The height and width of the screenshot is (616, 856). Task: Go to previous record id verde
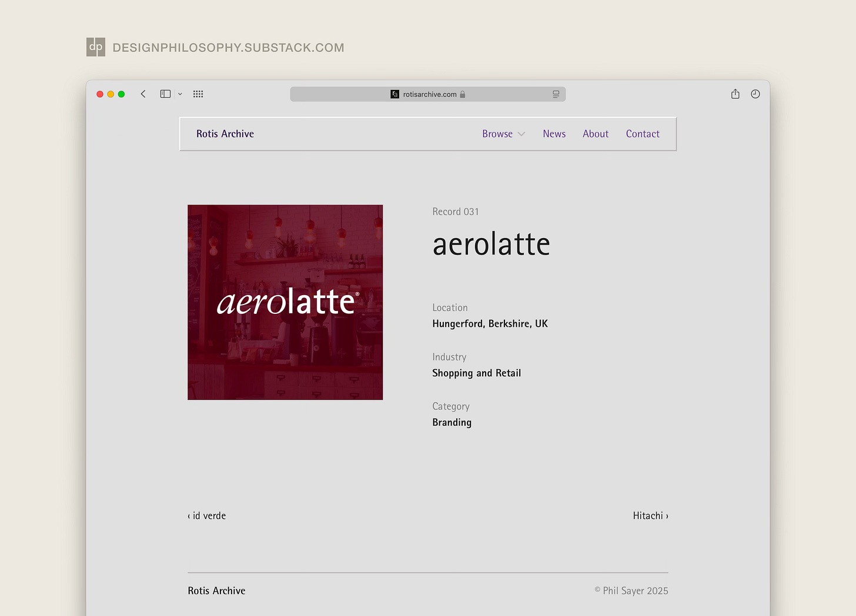(207, 515)
